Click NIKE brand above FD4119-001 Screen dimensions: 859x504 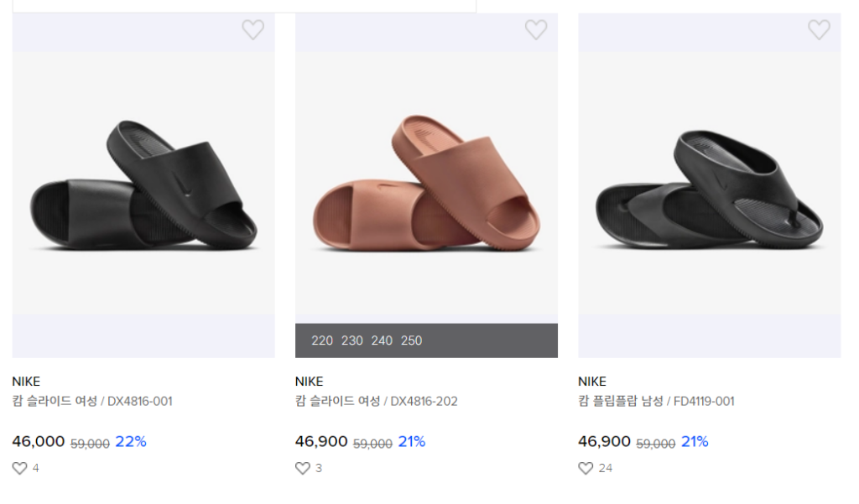[592, 382]
